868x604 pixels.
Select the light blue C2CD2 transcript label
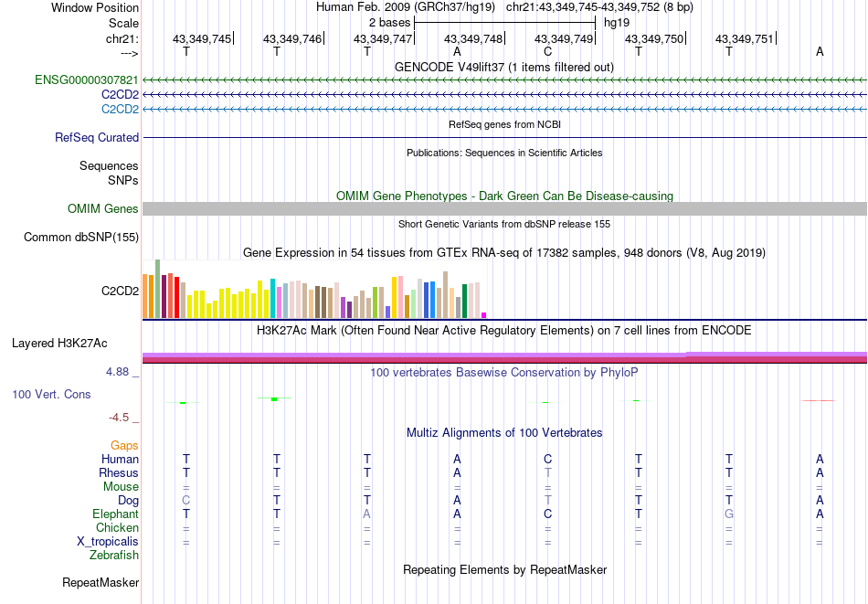(x=120, y=109)
